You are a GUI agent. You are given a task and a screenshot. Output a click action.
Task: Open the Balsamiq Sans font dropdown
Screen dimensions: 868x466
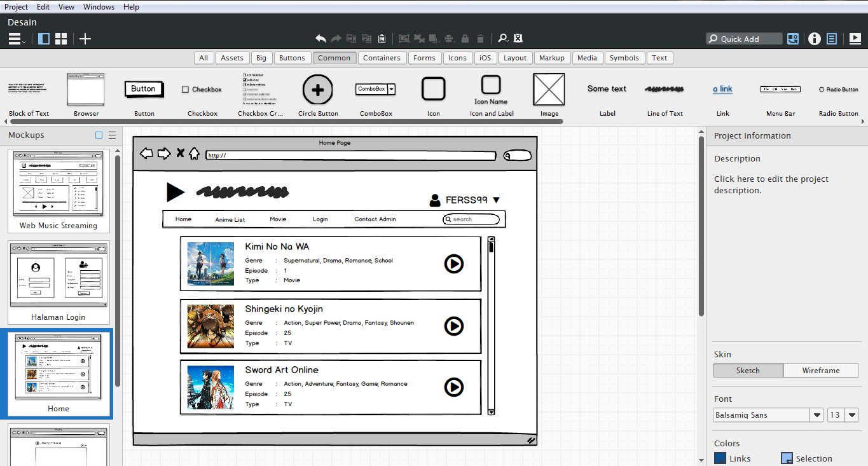click(x=817, y=415)
